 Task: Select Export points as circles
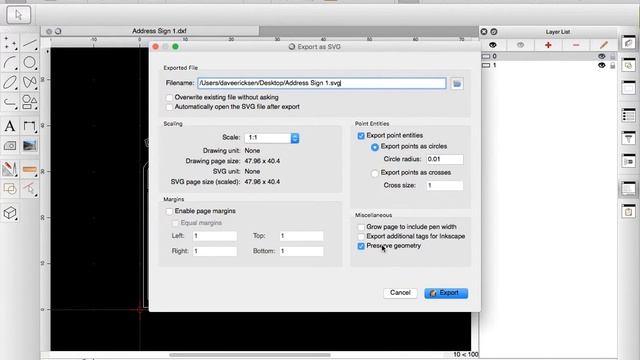tap(375, 147)
